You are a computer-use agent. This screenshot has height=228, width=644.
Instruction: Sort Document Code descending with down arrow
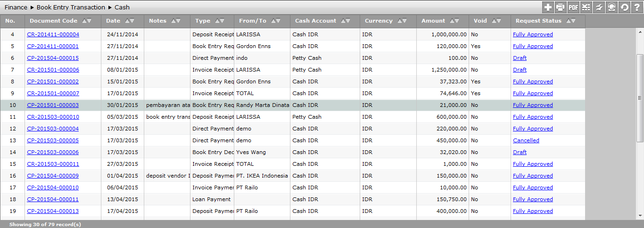tap(89, 21)
